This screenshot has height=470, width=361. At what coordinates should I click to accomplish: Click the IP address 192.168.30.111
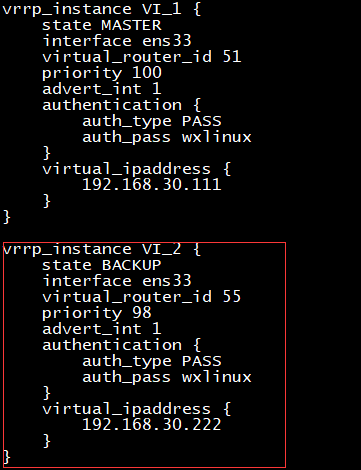(x=152, y=184)
